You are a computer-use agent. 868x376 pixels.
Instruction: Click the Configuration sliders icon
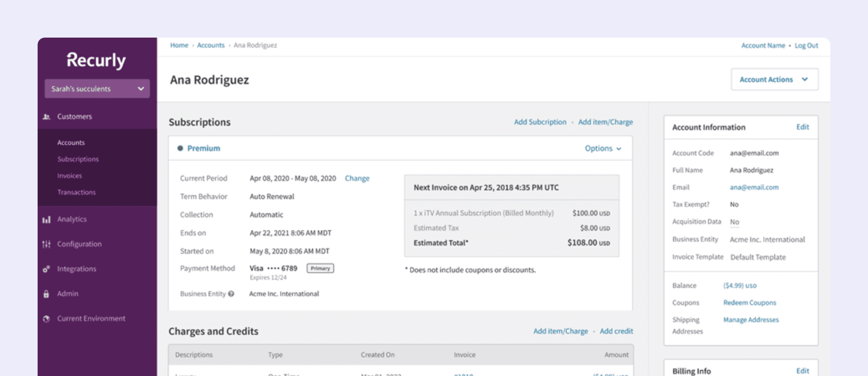pos(46,244)
